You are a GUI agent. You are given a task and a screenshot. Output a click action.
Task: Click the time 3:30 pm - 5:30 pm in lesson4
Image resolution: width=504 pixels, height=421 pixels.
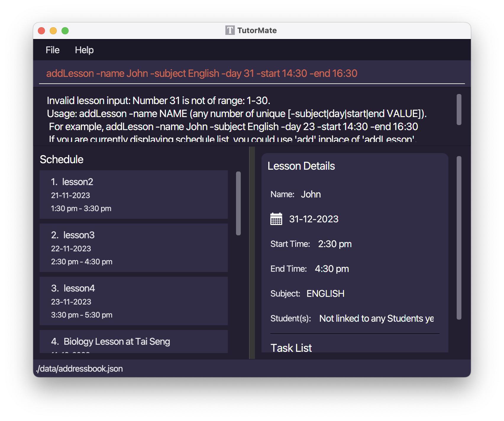click(x=82, y=315)
